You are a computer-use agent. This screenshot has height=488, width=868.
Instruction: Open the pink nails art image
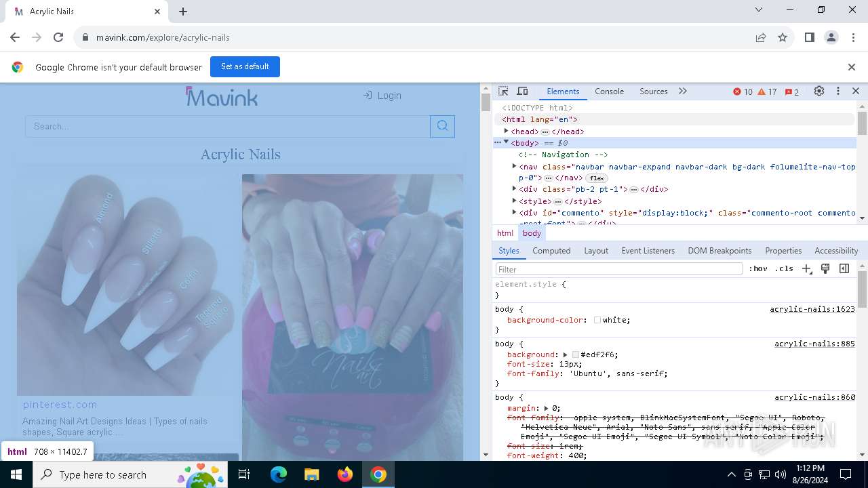[x=353, y=317]
